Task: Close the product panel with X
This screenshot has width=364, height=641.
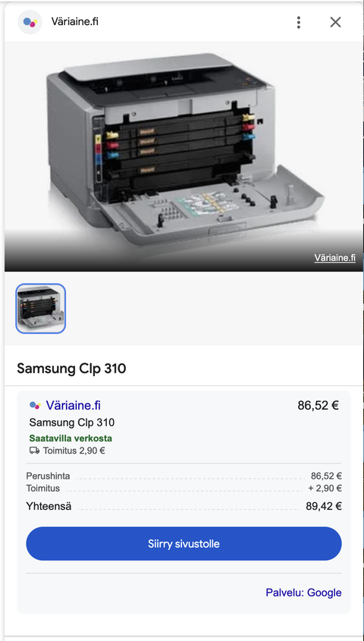Action: pos(335,22)
